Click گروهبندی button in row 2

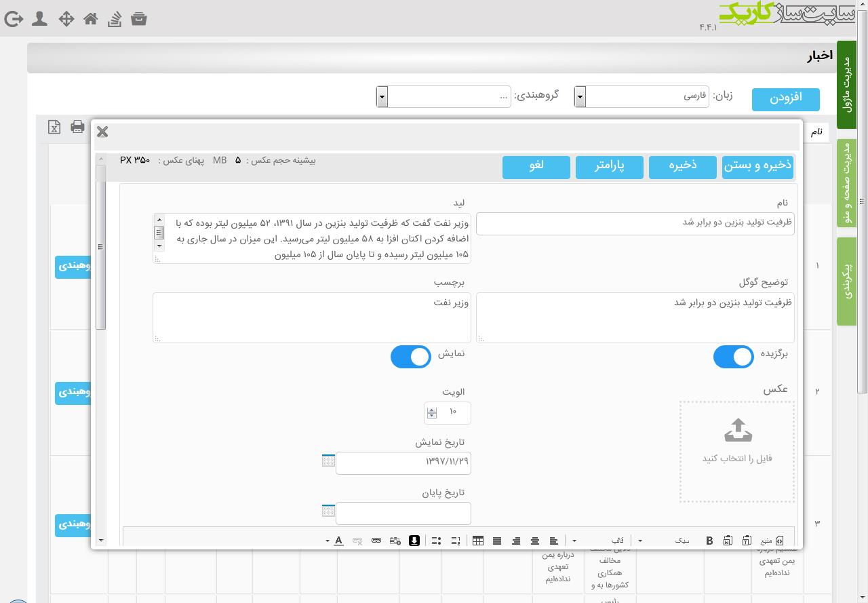click(x=73, y=392)
